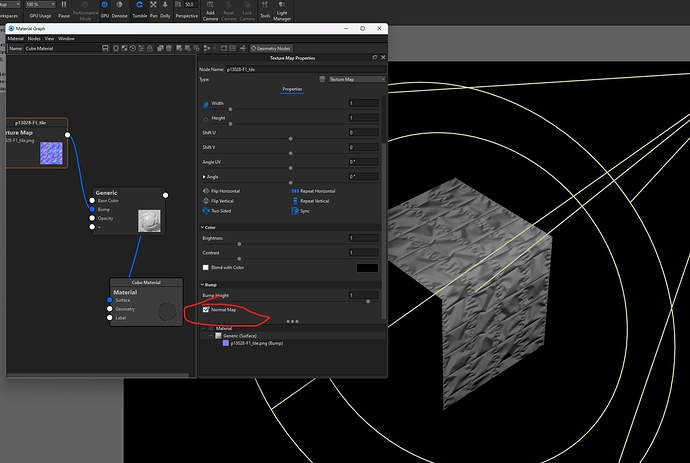Image resolution: width=690 pixels, height=463 pixels.
Task: Open the GPU usage percentage dropdown
Action: click(x=40, y=4)
